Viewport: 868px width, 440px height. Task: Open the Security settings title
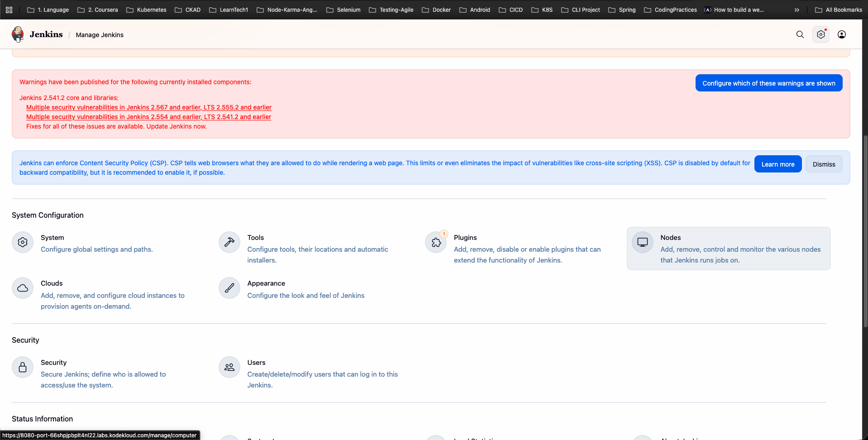point(53,363)
